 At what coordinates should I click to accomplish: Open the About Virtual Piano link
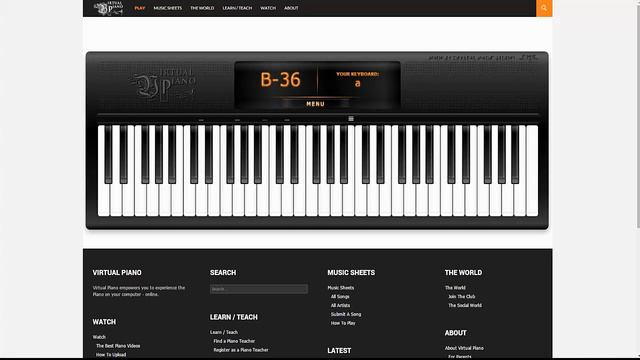coord(464,348)
